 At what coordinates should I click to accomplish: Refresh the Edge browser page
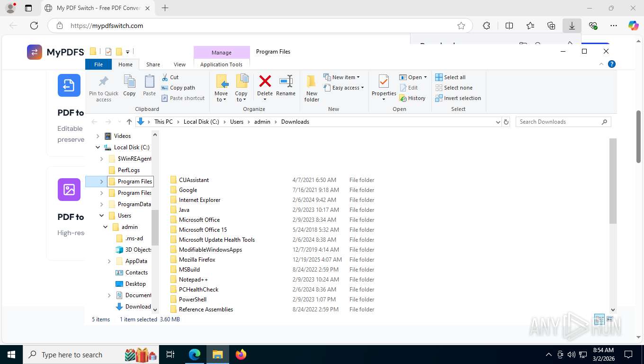click(x=34, y=26)
